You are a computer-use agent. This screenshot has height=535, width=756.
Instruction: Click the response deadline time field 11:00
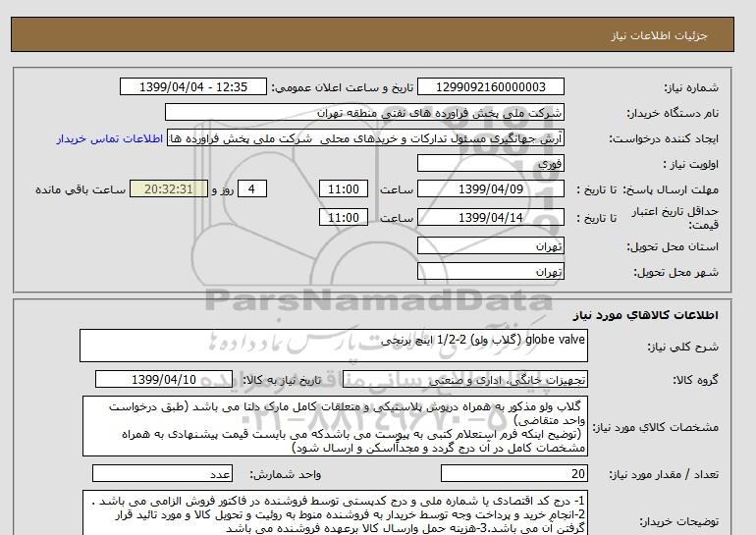pos(344,188)
